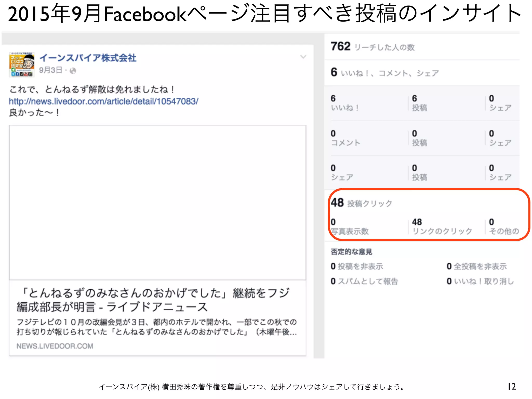Viewport: 532px width, 399px height.
Task: Click the public globe privacy icon
Action: 73,71
